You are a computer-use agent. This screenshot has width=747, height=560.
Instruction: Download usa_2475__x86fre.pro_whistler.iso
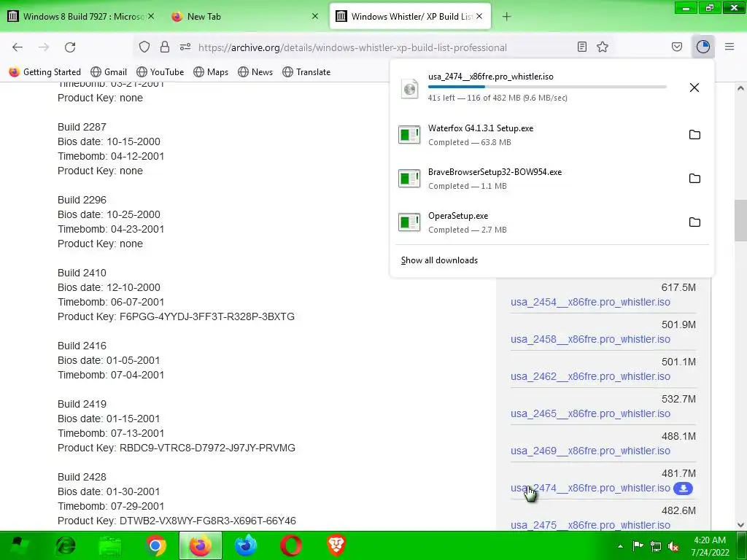(x=590, y=525)
